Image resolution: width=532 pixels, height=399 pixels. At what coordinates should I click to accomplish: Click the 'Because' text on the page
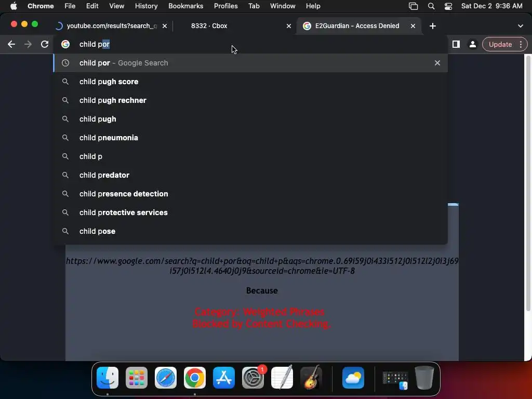[x=262, y=291]
